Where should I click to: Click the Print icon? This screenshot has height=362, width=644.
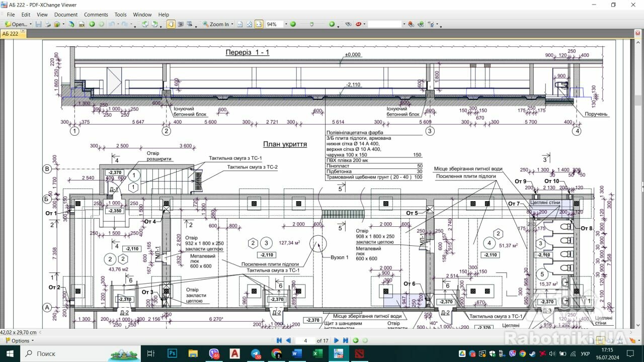48,24
